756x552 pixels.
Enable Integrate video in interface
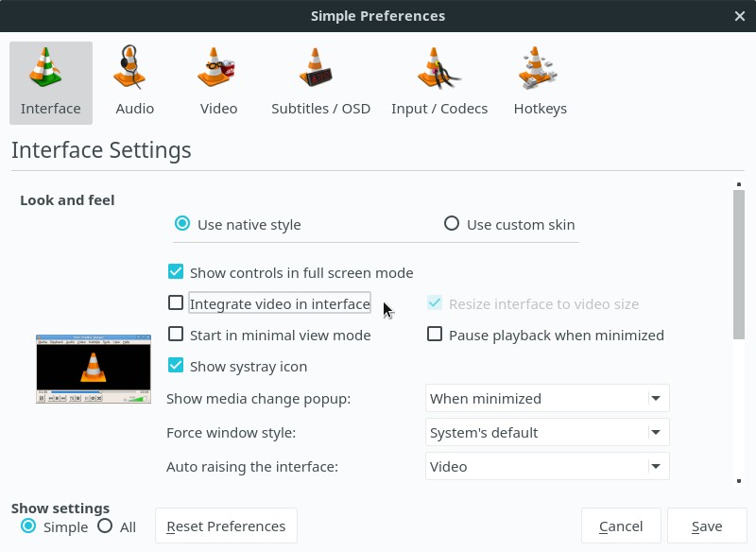coord(175,302)
